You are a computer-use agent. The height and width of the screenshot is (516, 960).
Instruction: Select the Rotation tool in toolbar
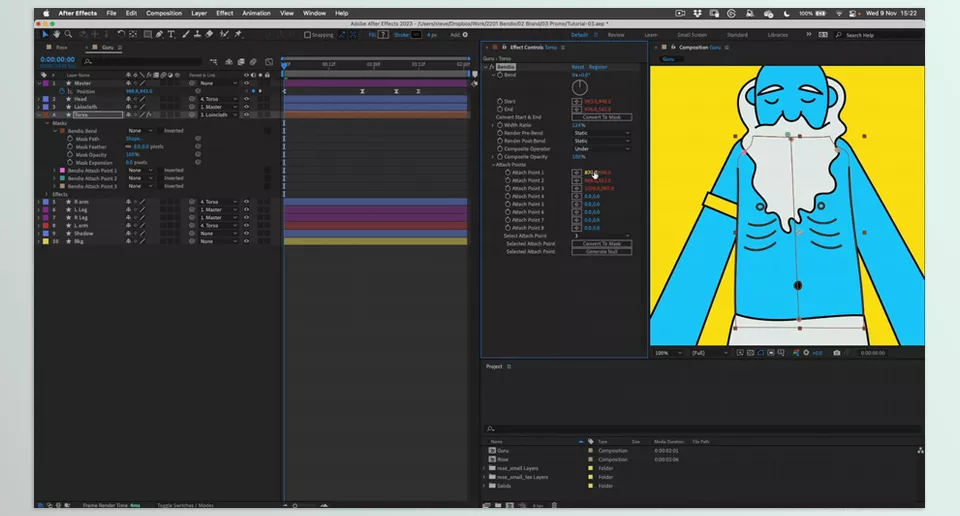tap(121, 34)
